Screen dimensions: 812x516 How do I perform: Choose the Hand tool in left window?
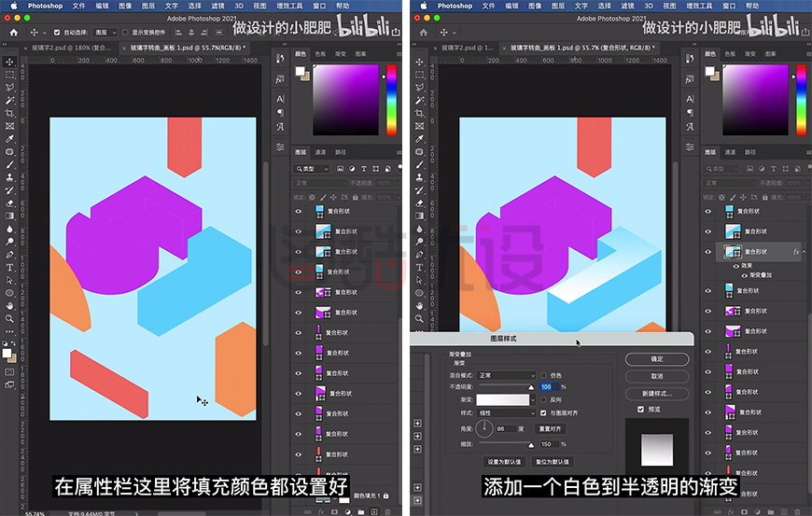(9, 306)
